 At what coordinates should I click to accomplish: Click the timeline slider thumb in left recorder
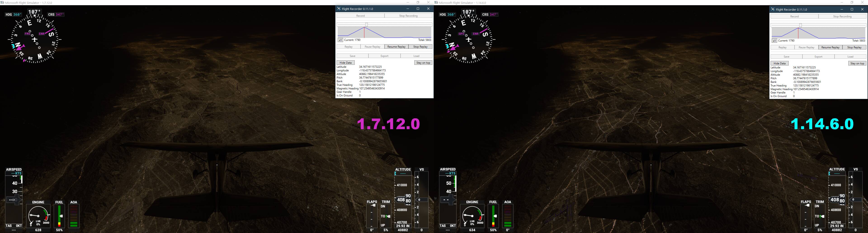[367, 25]
